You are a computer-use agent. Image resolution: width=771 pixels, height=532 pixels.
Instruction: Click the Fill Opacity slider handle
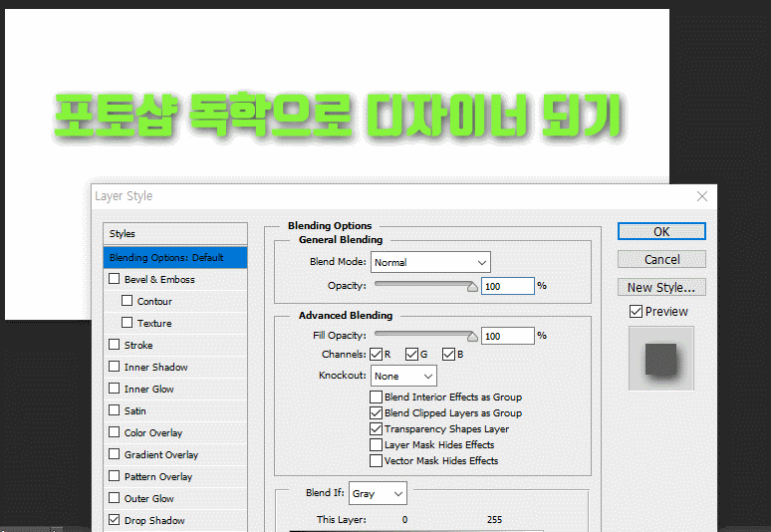472,337
